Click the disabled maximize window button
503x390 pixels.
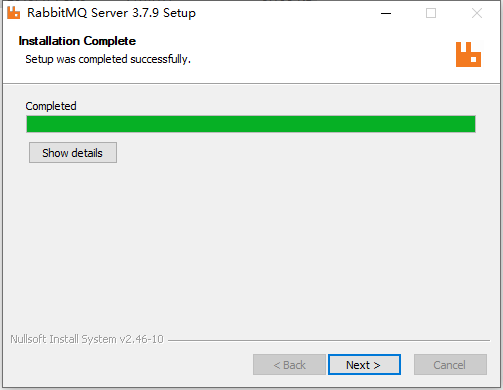(431, 13)
